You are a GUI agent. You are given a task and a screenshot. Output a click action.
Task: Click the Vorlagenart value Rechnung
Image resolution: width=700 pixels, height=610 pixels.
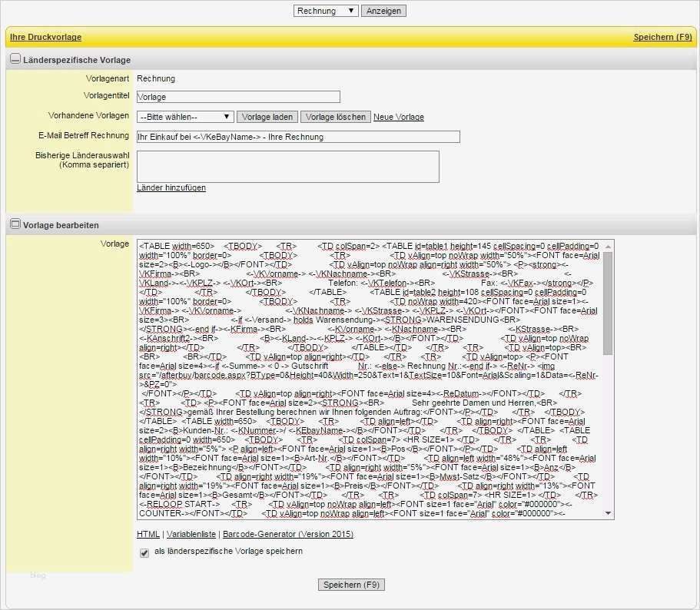coord(156,78)
